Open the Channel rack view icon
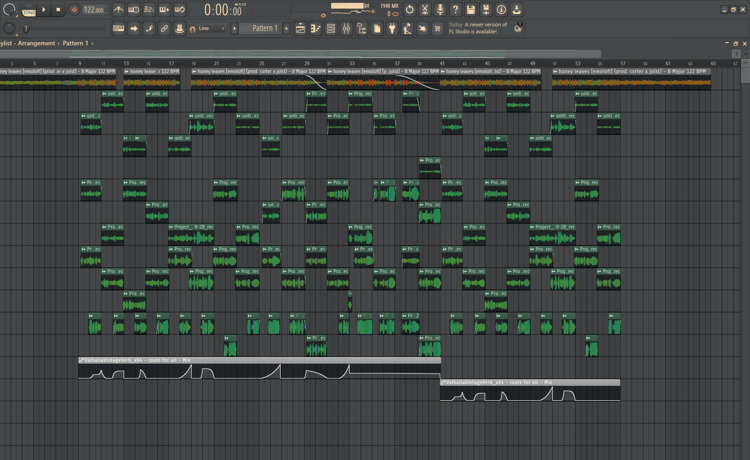 click(x=331, y=29)
